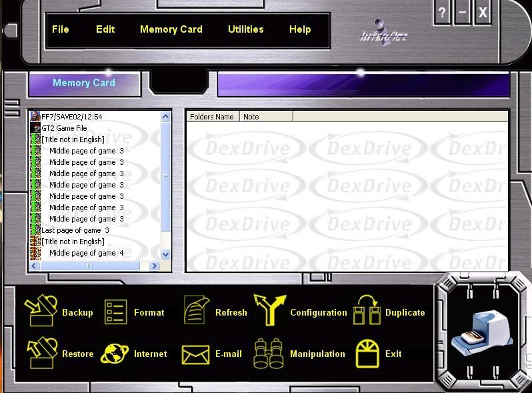The width and height of the screenshot is (532, 393).
Task: Select FF7/SAVE02/12:54 entry
Action: click(71, 117)
